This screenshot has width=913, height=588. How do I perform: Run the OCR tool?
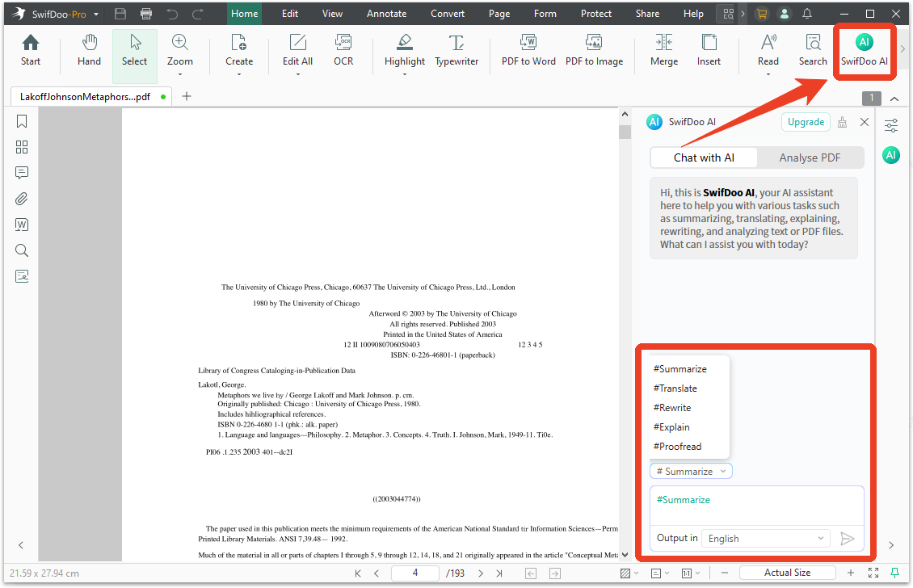click(x=343, y=51)
